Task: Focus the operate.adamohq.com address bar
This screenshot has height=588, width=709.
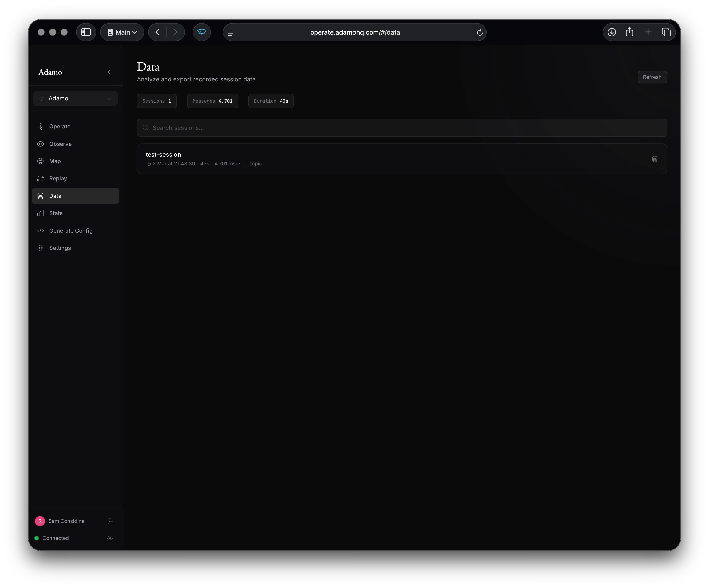Action: click(354, 32)
